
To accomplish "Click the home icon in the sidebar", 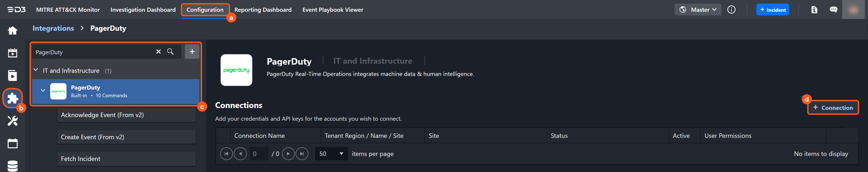I will click(x=12, y=31).
